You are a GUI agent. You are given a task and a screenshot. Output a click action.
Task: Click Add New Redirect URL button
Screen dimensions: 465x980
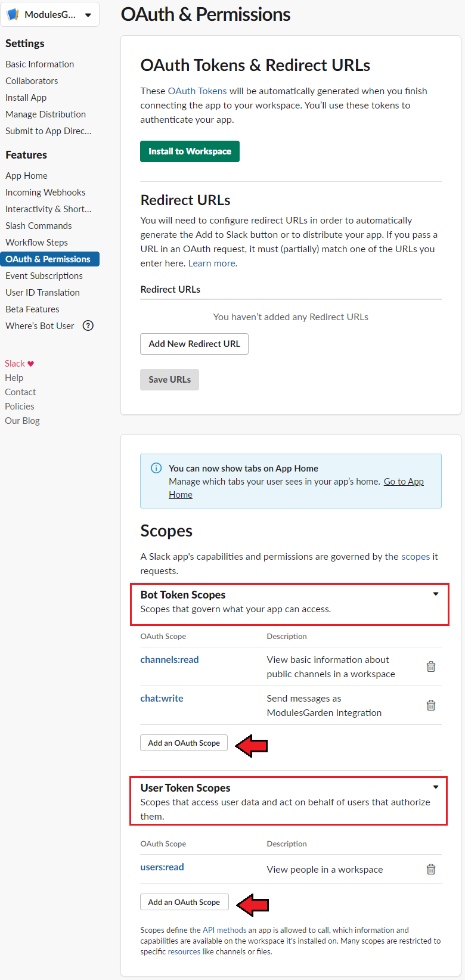coord(194,344)
